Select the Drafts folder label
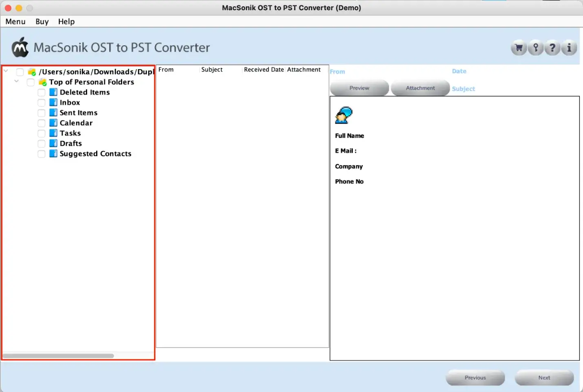Image resolution: width=583 pixels, height=392 pixels. (x=71, y=143)
